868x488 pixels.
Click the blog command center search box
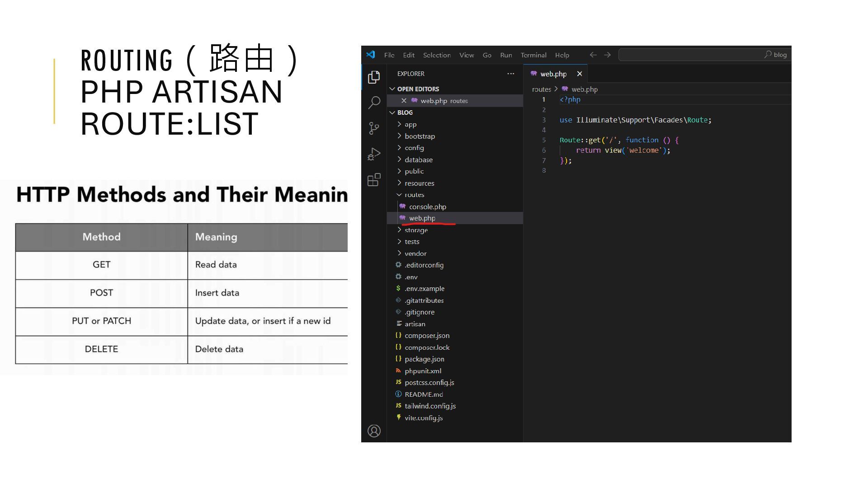704,55
